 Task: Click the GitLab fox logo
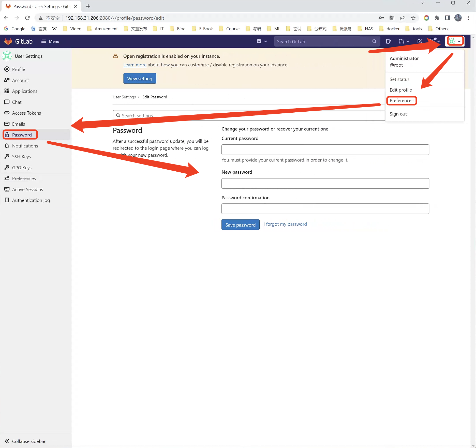(8, 41)
